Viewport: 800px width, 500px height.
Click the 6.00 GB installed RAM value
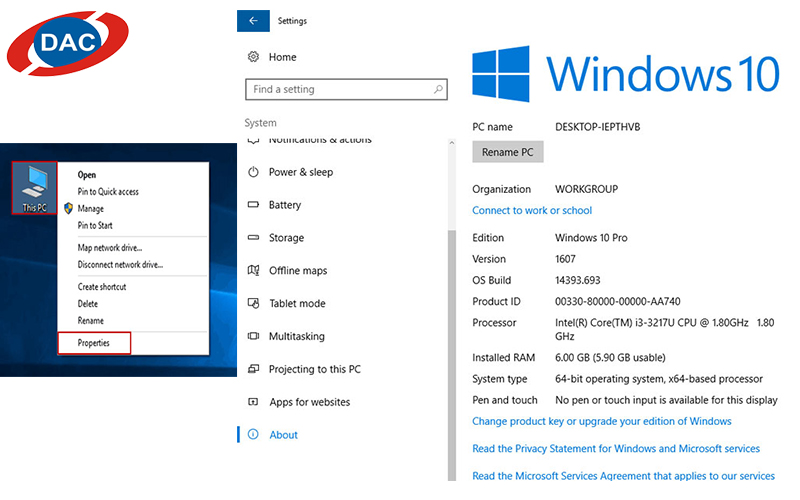tap(610, 357)
